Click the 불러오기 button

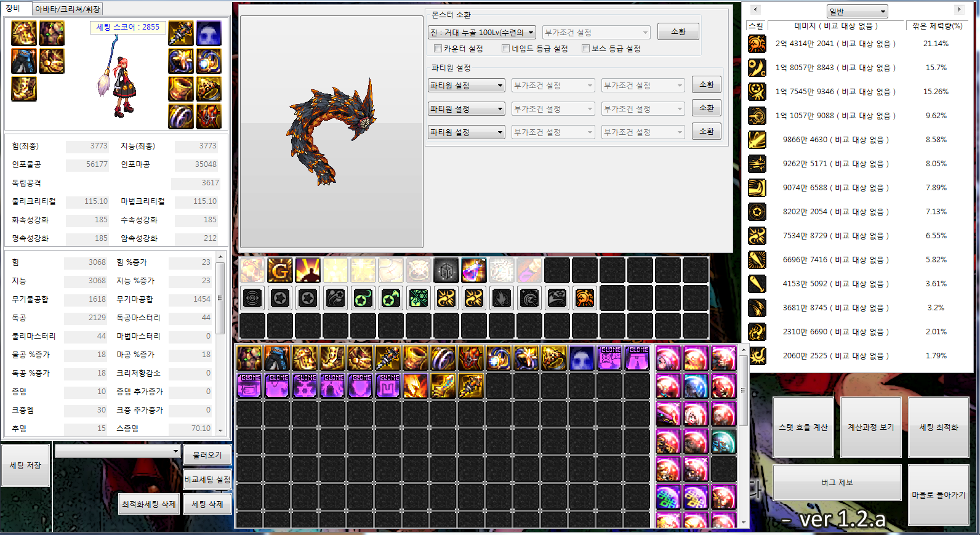[207, 455]
